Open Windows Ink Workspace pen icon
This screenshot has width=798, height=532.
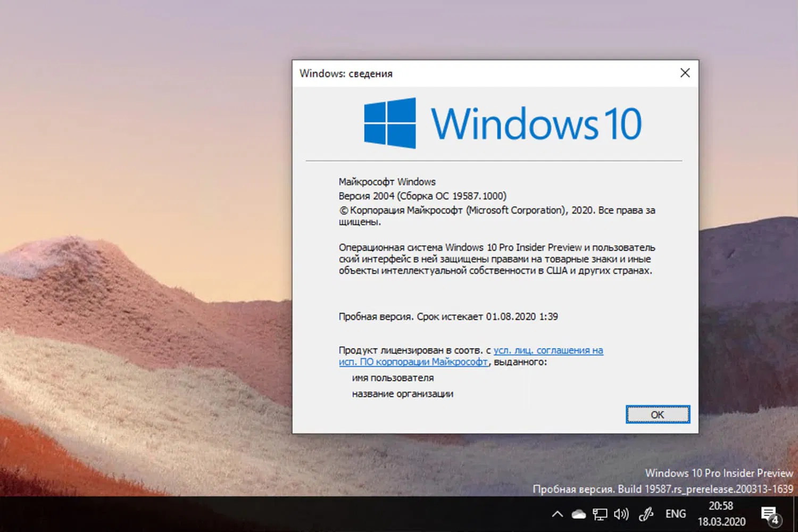point(645,514)
